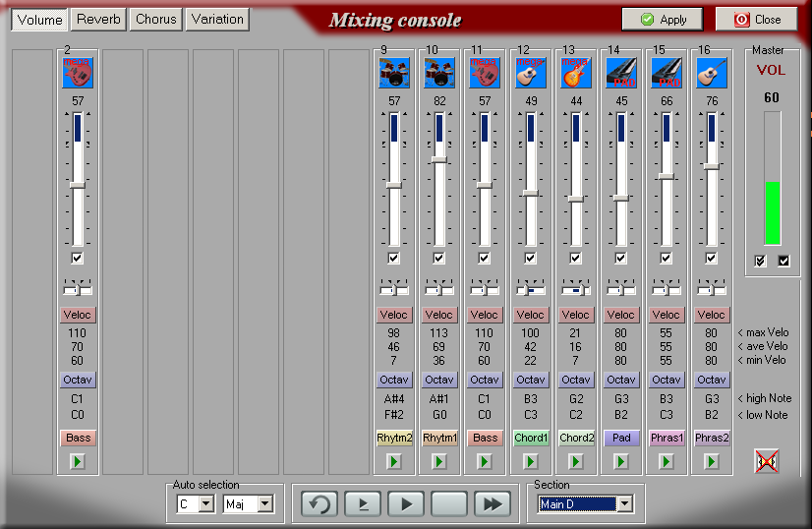Click channel 12 pan slider
Viewport: 812px width, 529px height.
coord(530,289)
